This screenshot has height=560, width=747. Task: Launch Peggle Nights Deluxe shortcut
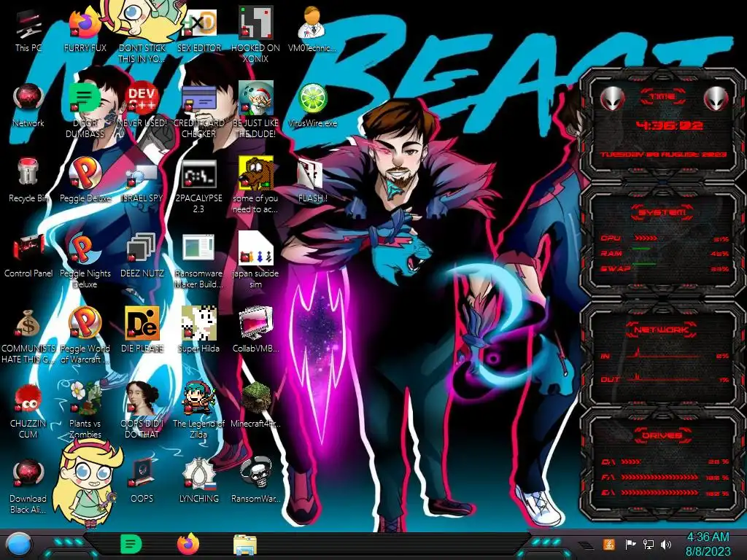(85, 249)
